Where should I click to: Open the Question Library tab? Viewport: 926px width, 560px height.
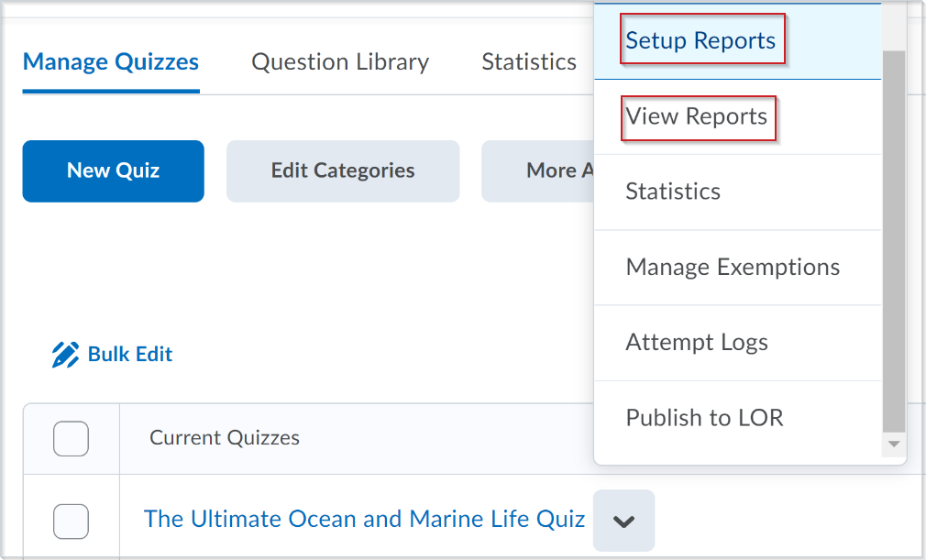(x=340, y=62)
